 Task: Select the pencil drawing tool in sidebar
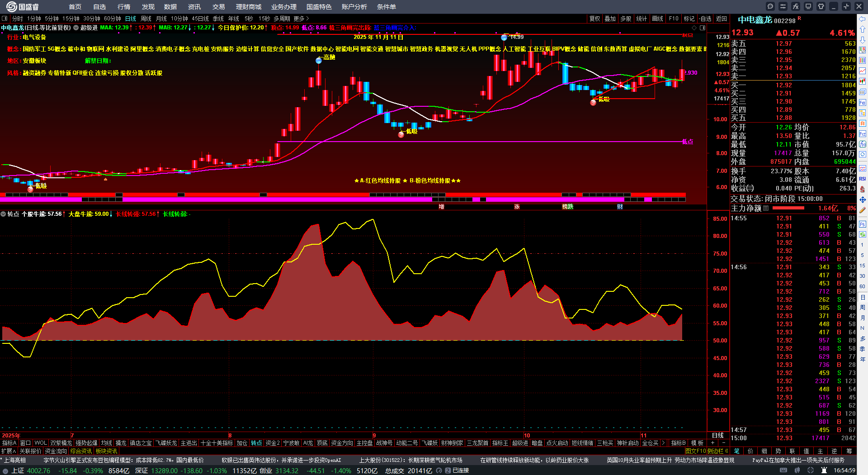[863, 210]
